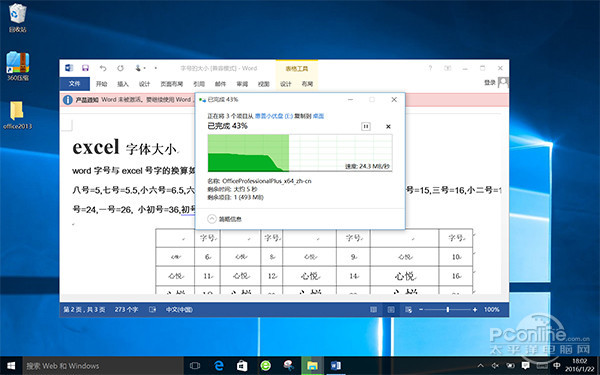Screen dimensions: 600x375
Task: Open Ribbon Display Options in Word's title bar
Action: coord(447,68)
